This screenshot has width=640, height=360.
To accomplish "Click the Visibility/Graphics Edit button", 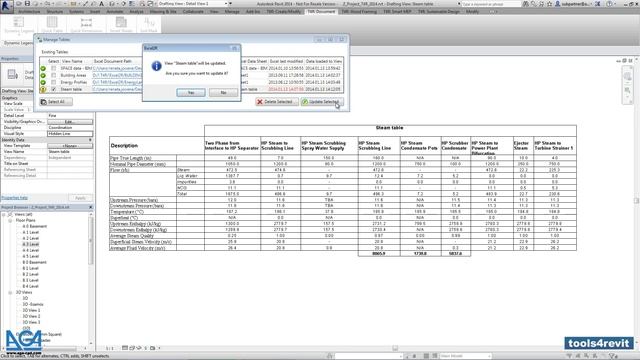I will [x=70, y=122].
